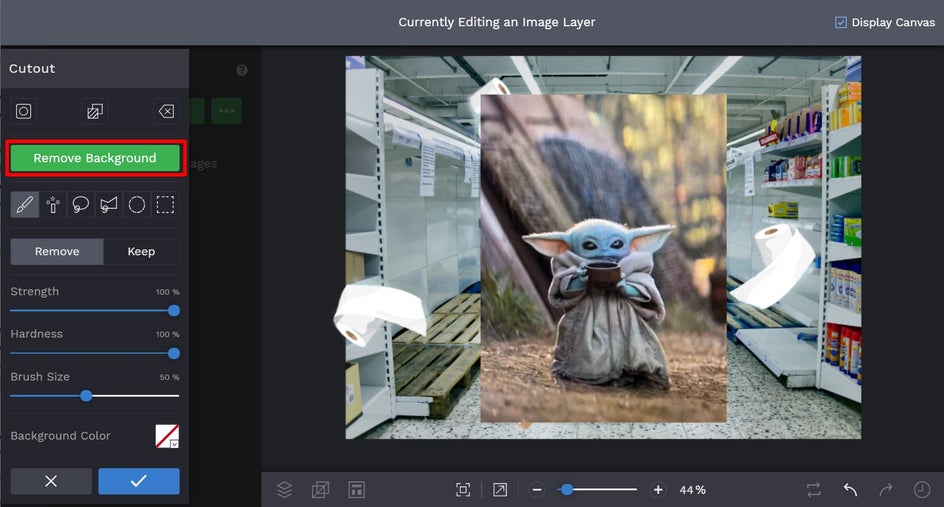Click the Remove Background button
Image resolution: width=944 pixels, height=507 pixels.
pyautogui.click(x=95, y=158)
